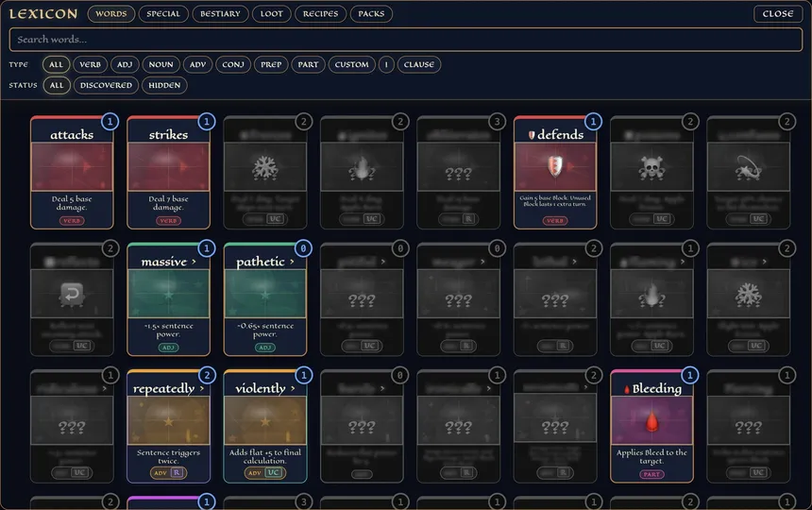The width and height of the screenshot is (812, 510).
Task: Click the ADJ tag on massive card
Action: (x=168, y=348)
